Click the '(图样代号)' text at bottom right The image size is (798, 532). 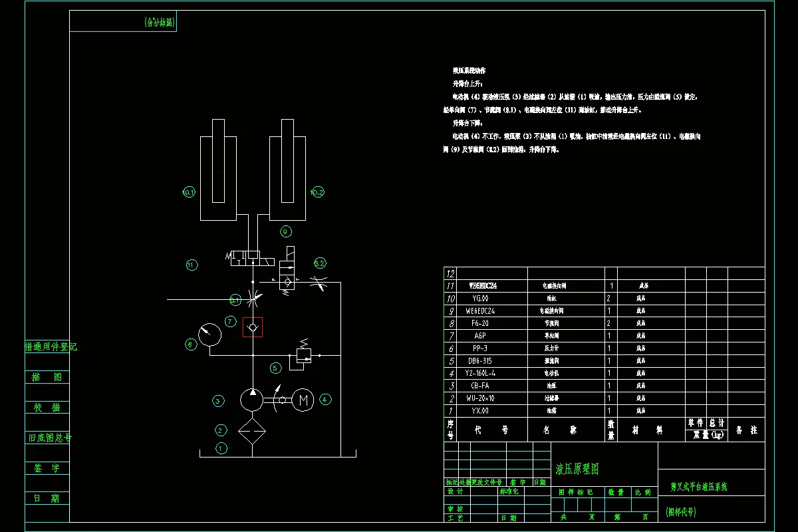(x=680, y=513)
